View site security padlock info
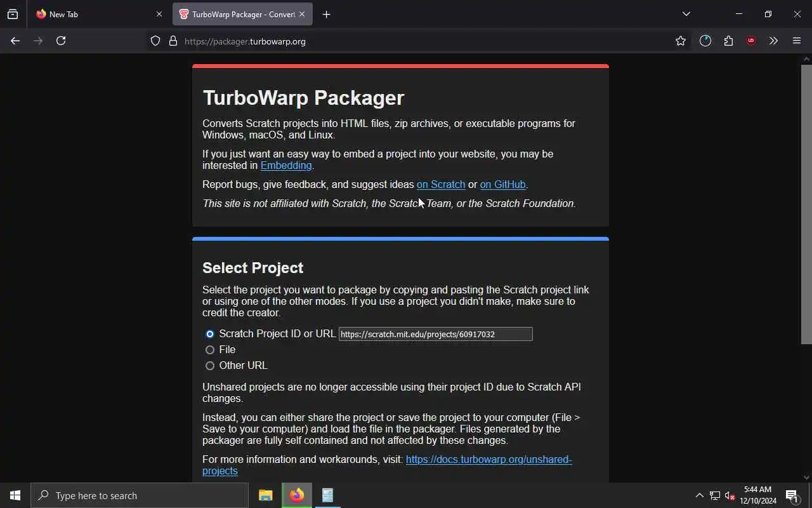The height and width of the screenshot is (508, 812). tap(173, 41)
